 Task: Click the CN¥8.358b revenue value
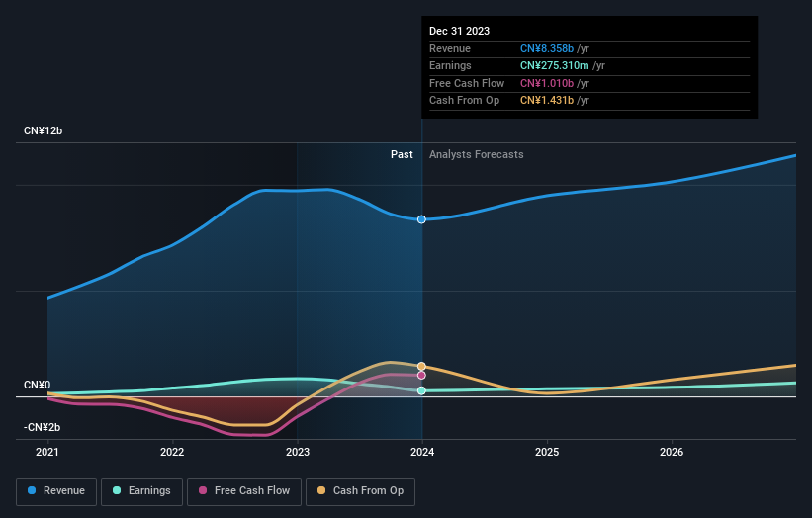pos(547,48)
